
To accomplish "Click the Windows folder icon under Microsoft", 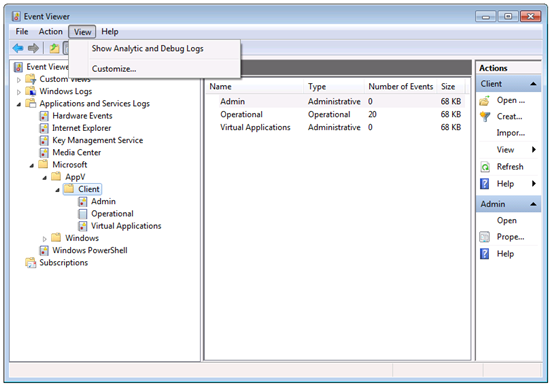I will 56,238.
